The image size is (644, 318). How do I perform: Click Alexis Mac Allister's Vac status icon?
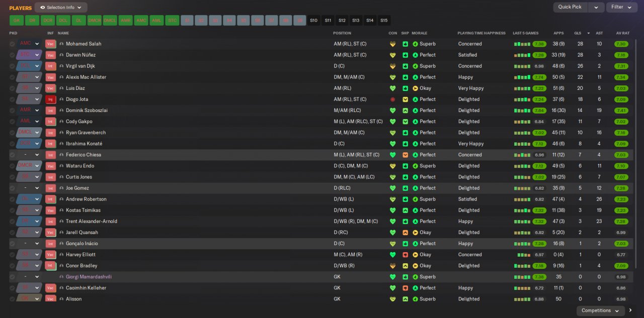[x=50, y=77]
